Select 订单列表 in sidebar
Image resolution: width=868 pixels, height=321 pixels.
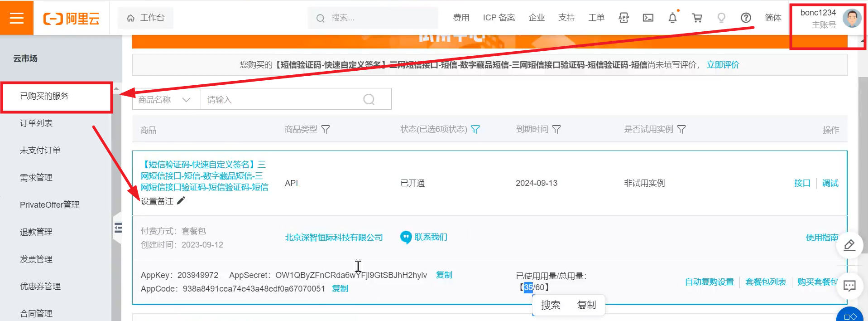click(x=36, y=123)
